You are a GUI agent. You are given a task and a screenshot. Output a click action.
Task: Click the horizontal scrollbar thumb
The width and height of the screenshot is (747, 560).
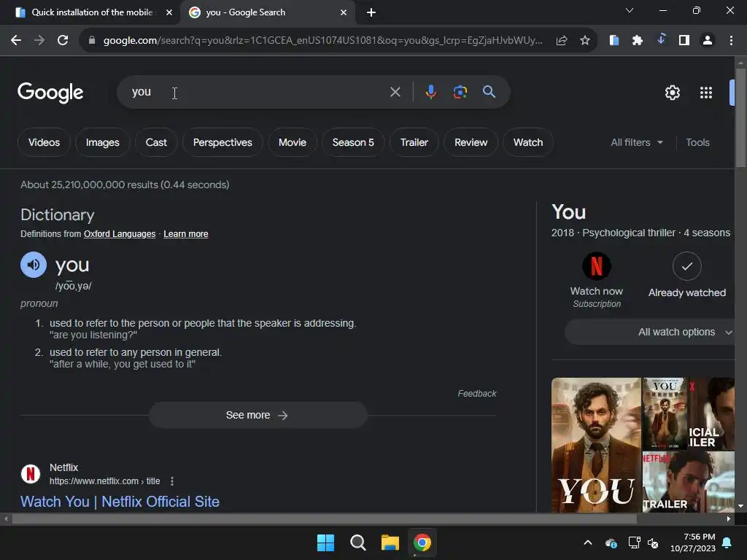click(324, 518)
